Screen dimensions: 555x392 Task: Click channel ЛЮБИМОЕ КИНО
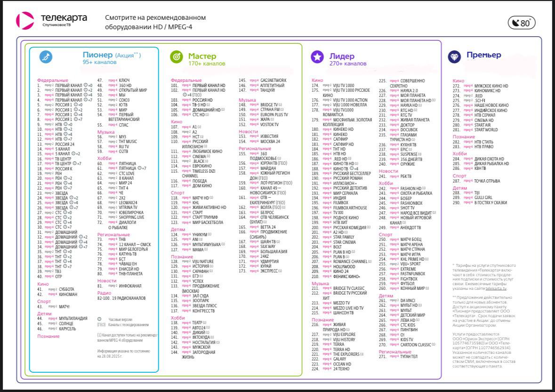pos(207,152)
